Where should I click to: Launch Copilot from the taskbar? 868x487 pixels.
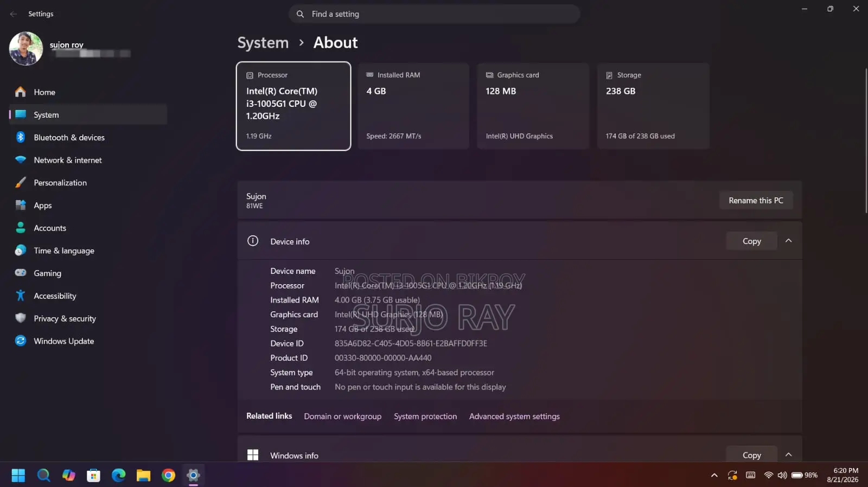68,476
